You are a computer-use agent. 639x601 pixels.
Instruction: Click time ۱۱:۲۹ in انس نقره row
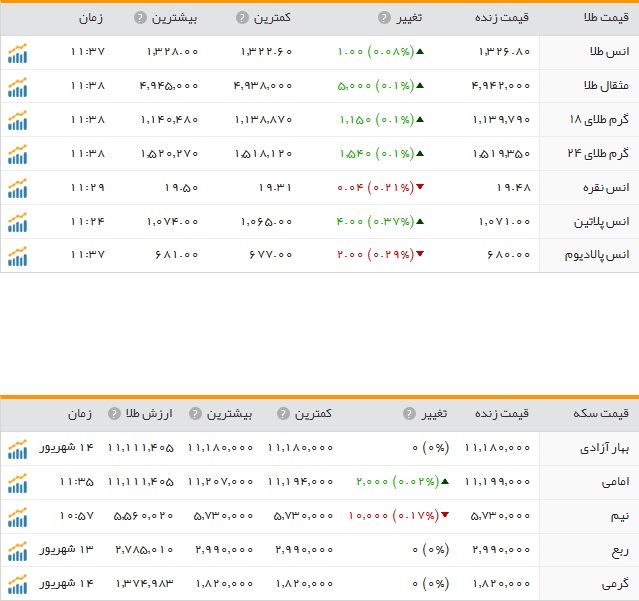tap(88, 187)
